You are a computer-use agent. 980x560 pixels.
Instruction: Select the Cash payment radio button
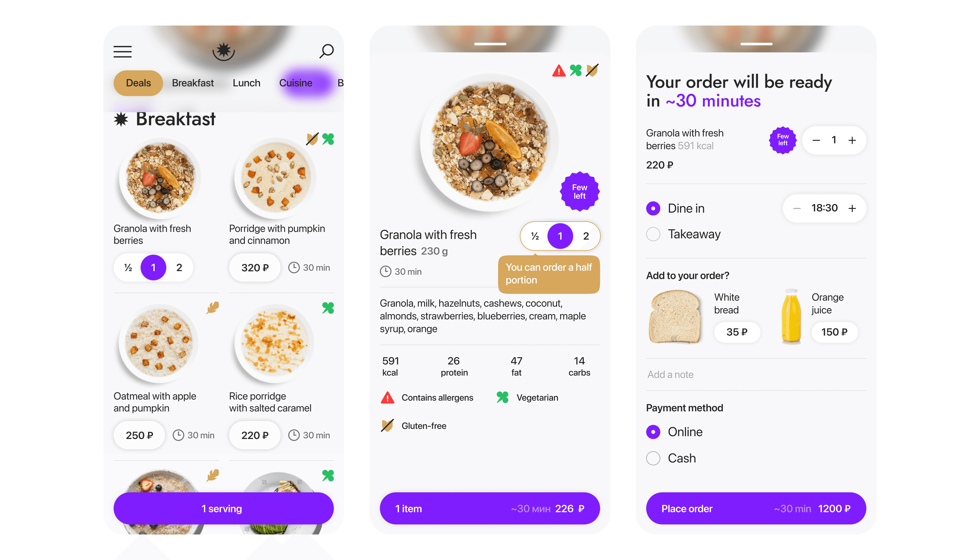[x=652, y=458]
